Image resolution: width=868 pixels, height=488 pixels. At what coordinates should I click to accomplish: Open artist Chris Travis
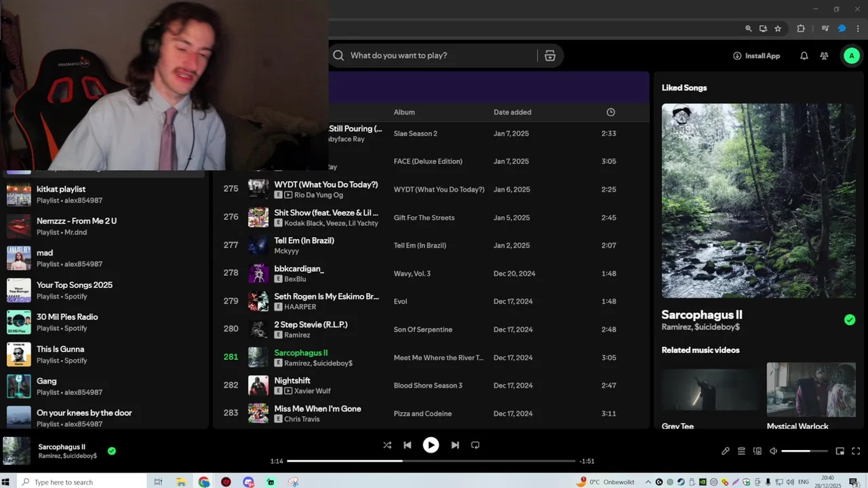click(x=302, y=420)
